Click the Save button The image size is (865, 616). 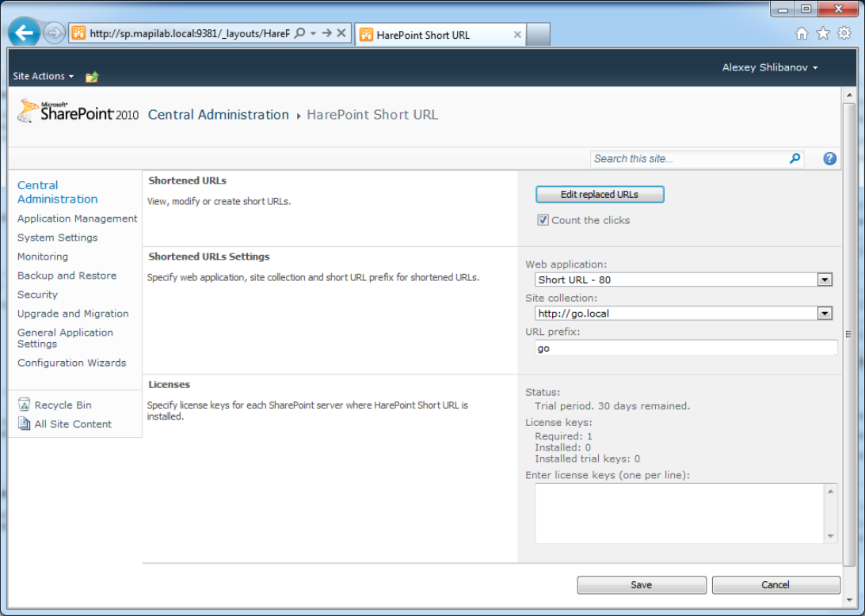tap(642, 585)
